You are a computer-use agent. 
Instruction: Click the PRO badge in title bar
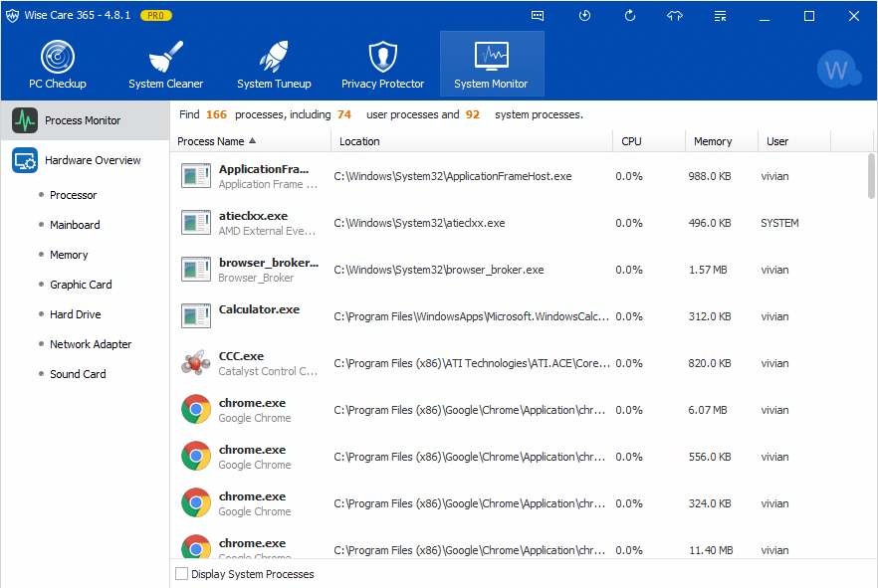click(155, 16)
